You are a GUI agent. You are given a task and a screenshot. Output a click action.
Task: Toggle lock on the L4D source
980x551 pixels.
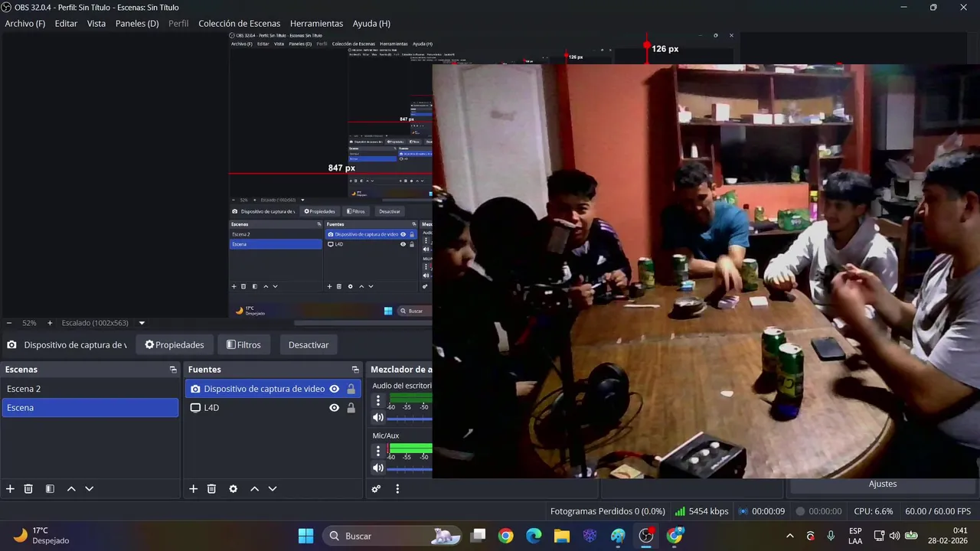pos(351,408)
